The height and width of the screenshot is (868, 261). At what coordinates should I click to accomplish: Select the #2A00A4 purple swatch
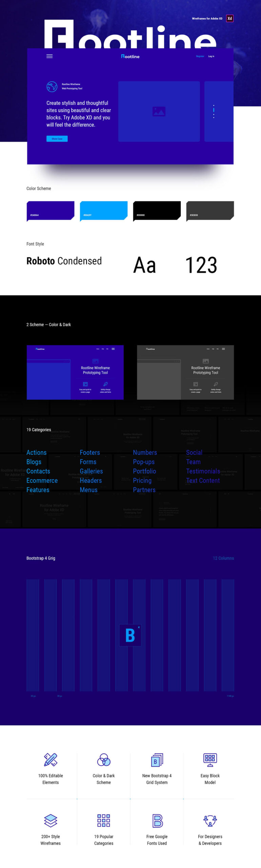51,211
